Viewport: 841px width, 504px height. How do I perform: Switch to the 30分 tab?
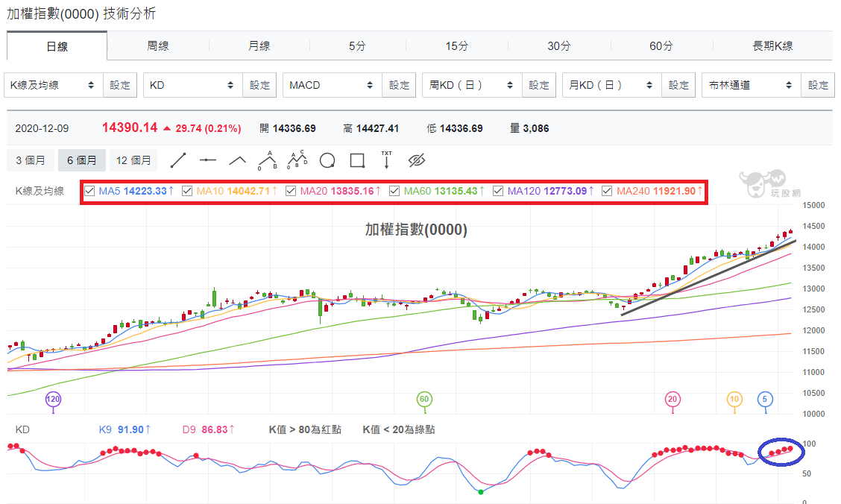click(x=559, y=46)
